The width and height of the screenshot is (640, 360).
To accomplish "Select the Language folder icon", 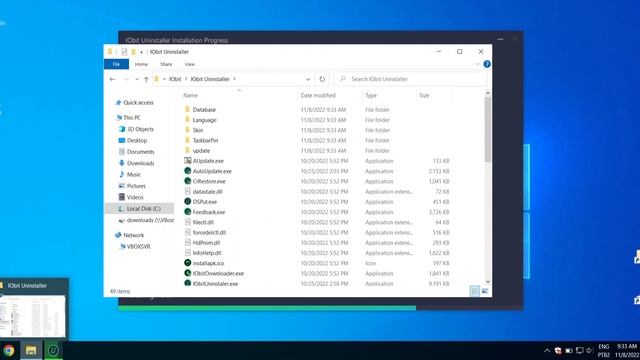I will click(187, 120).
